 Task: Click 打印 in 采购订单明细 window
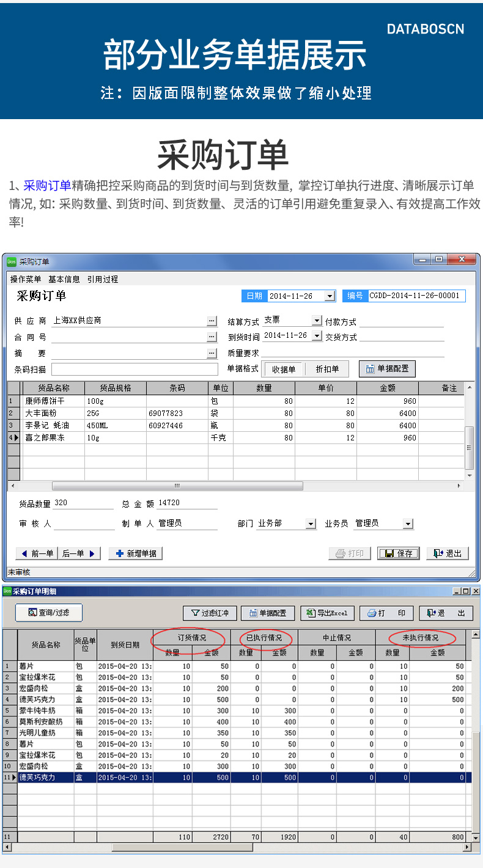(386, 613)
